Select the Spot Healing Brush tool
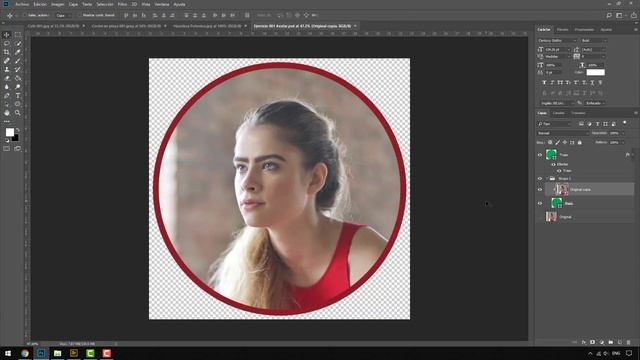 tap(7, 61)
